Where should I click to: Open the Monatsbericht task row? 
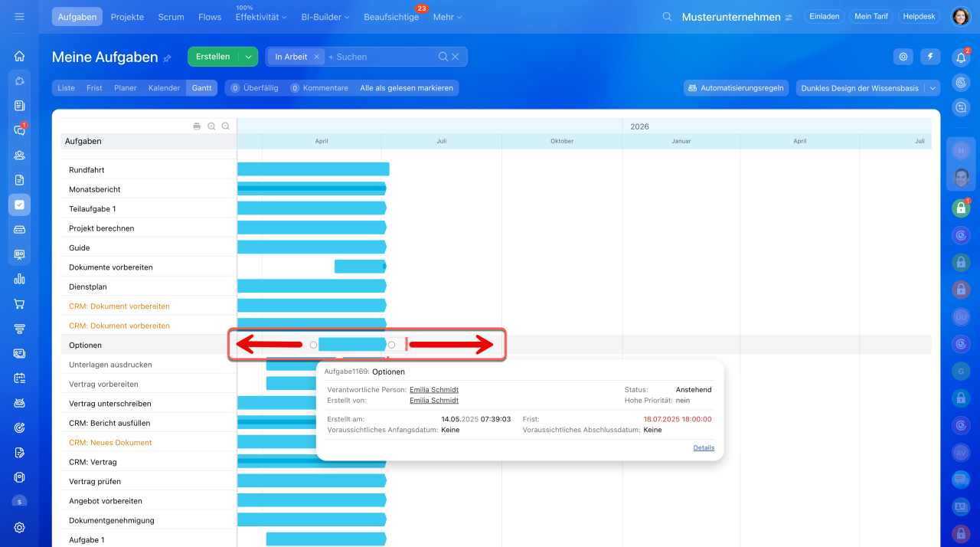95,189
